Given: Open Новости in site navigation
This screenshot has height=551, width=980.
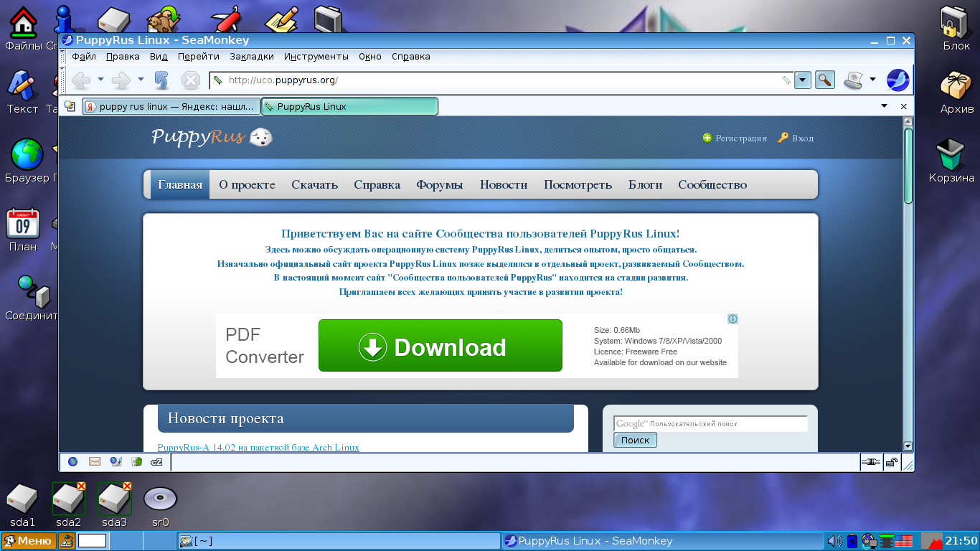Looking at the screenshot, I should [x=504, y=184].
